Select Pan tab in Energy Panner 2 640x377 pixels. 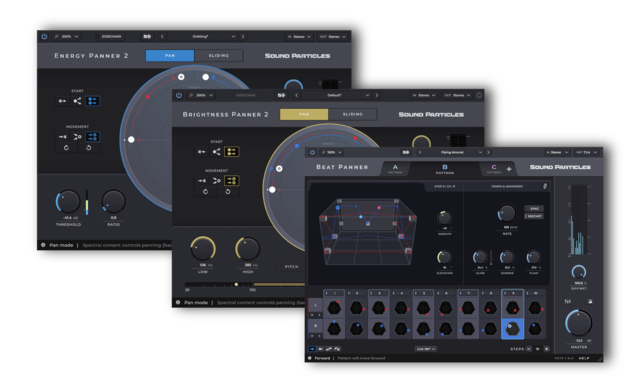click(x=170, y=55)
